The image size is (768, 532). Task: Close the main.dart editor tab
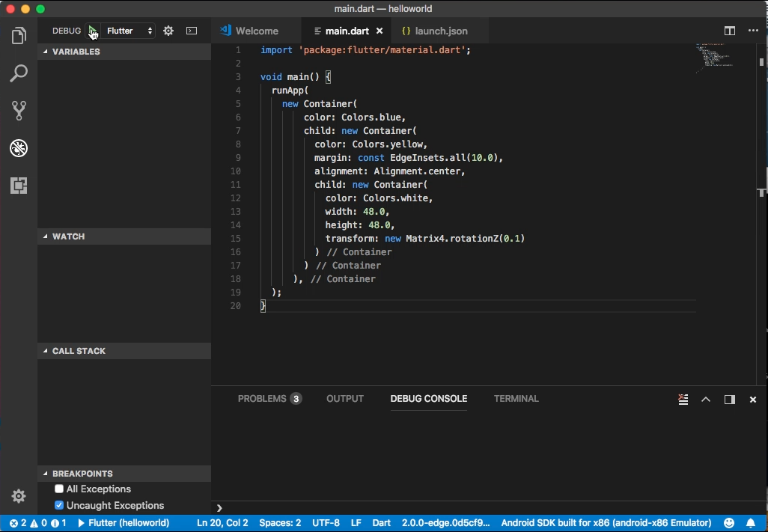[379, 31]
